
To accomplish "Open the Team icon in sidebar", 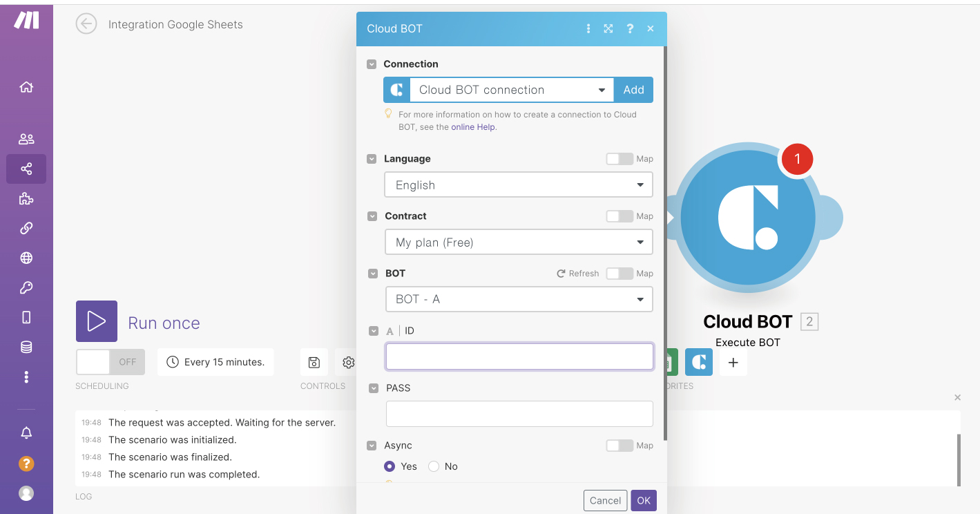I will pos(26,139).
